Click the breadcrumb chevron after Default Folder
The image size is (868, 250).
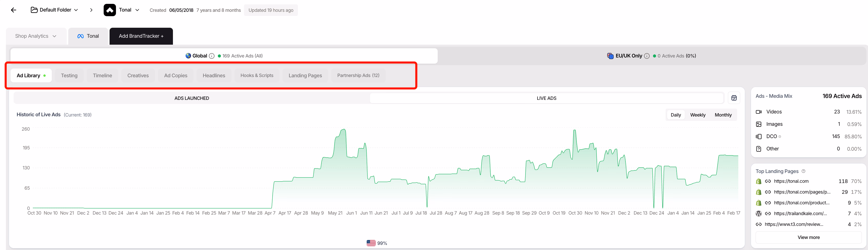(x=91, y=10)
